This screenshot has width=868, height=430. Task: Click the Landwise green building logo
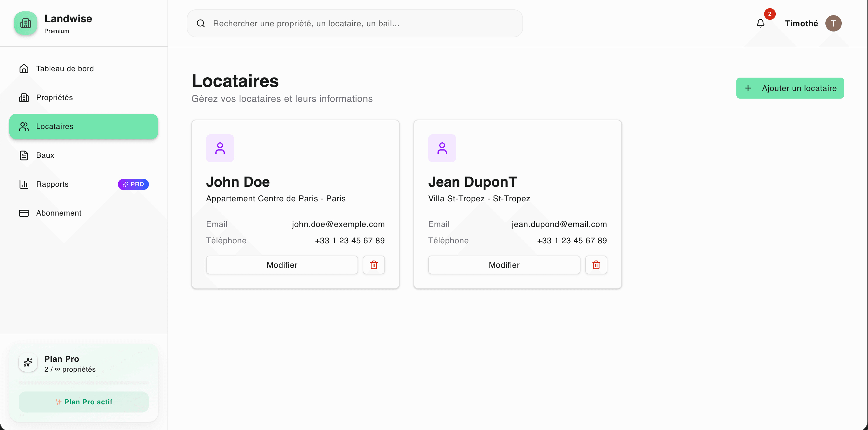(25, 23)
